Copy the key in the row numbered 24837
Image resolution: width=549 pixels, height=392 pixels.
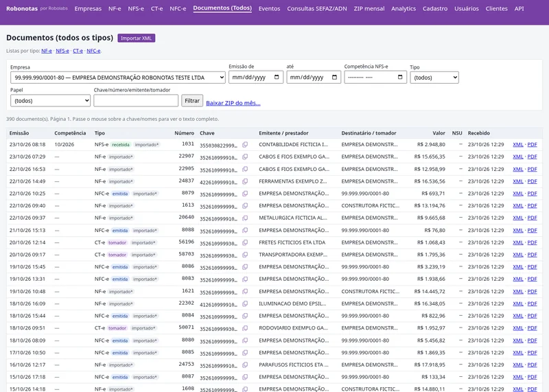tap(245, 181)
